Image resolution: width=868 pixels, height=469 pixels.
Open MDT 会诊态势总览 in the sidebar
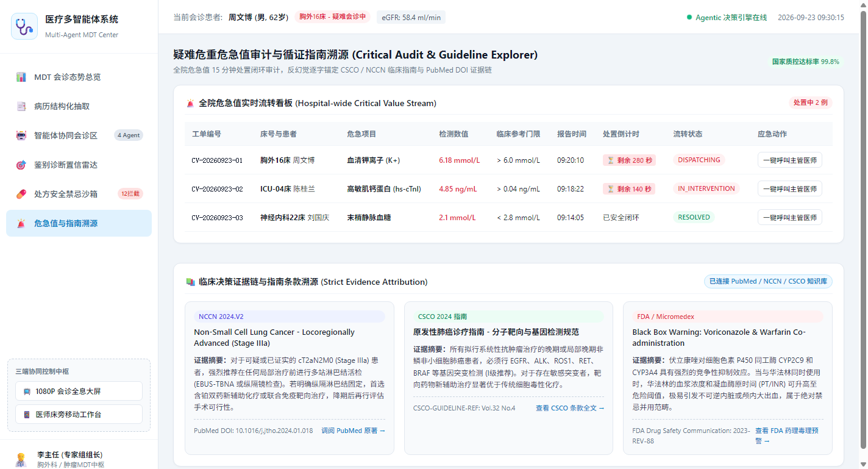79,77
